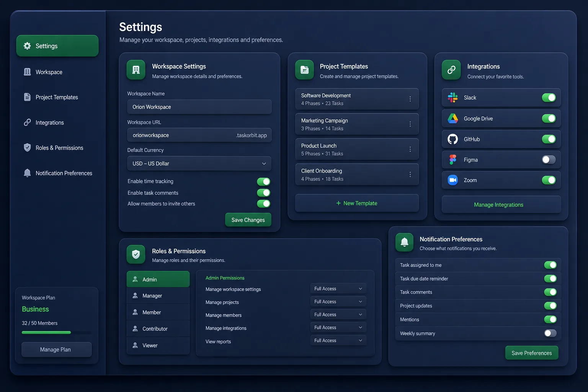Screen dimensions: 588x392
Task: Click the Manage Plan button
Action: 57,350
